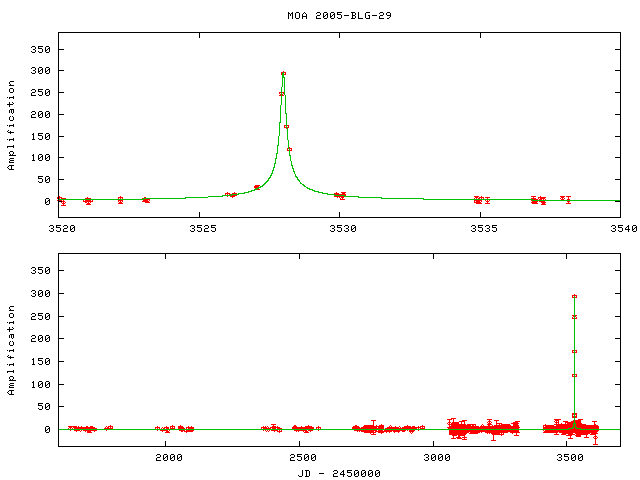The width and height of the screenshot is (640, 480).
Task: Click the 350 tick label on upper y-axis
Action: (x=40, y=48)
